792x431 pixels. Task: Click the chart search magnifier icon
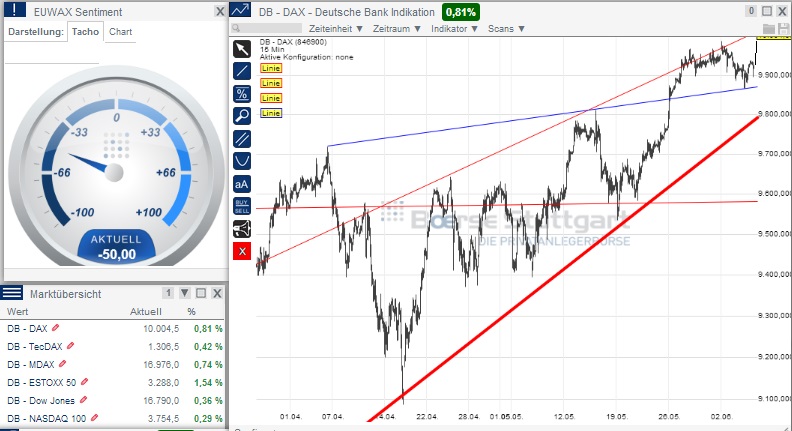[236, 28]
